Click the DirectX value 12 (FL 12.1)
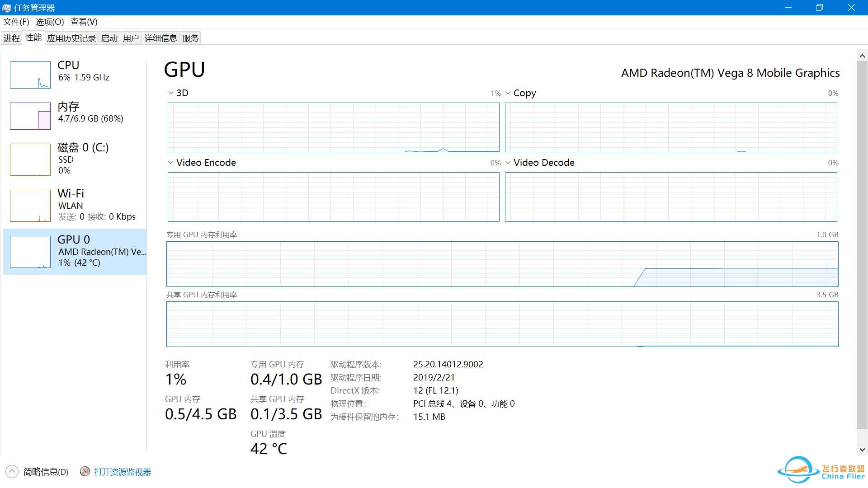The width and height of the screenshot is (868, 488). [x=436, y=390]
